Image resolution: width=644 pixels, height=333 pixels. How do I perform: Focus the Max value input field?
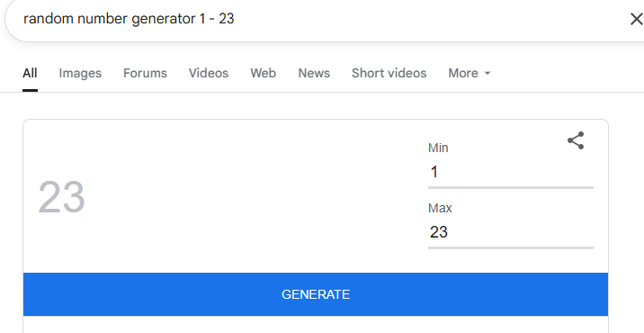(x=511, y=232)
